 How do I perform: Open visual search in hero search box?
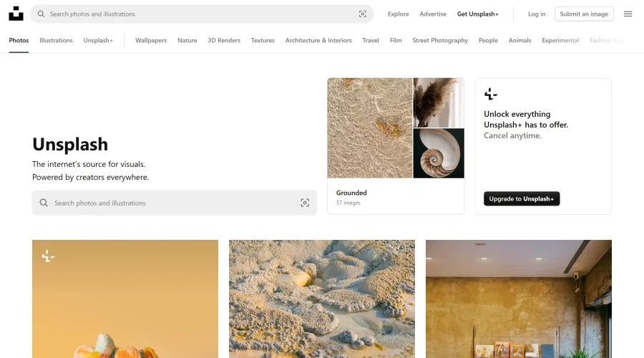(x=305, y=203)
